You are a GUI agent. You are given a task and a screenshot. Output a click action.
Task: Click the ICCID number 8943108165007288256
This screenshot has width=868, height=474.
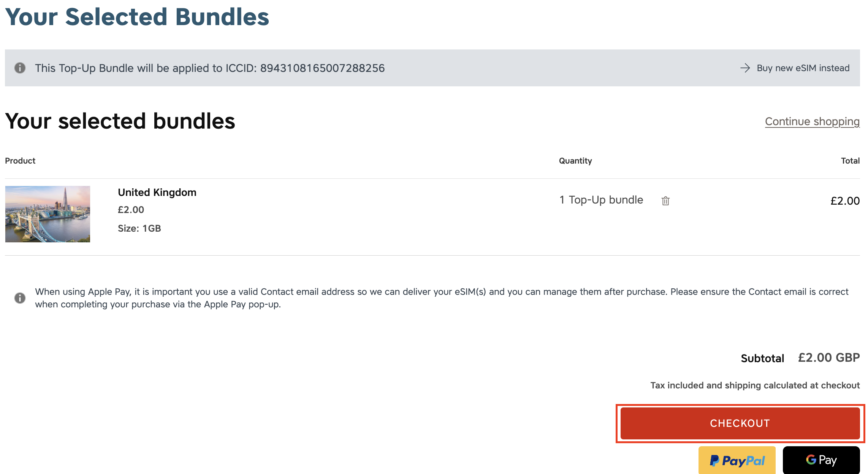(322, 68)
